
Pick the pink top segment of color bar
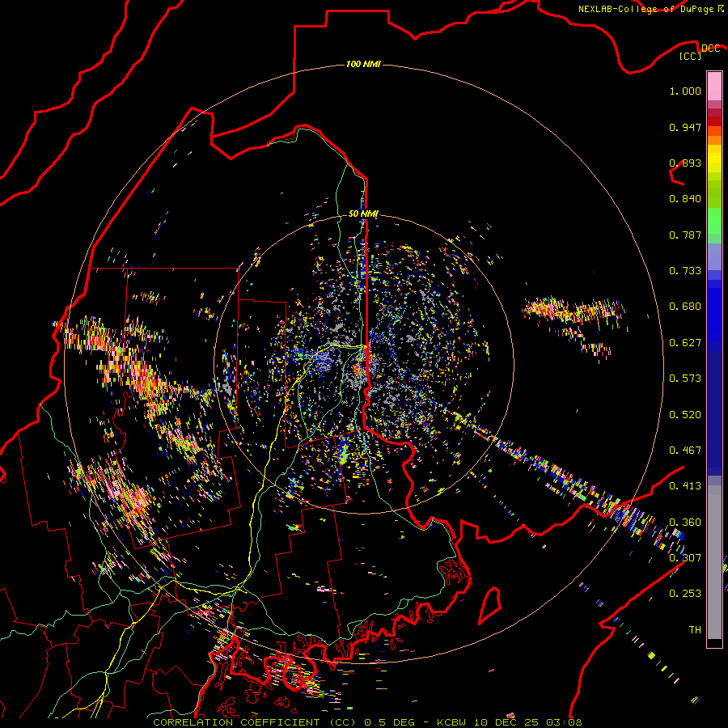[x=714, y=86]
